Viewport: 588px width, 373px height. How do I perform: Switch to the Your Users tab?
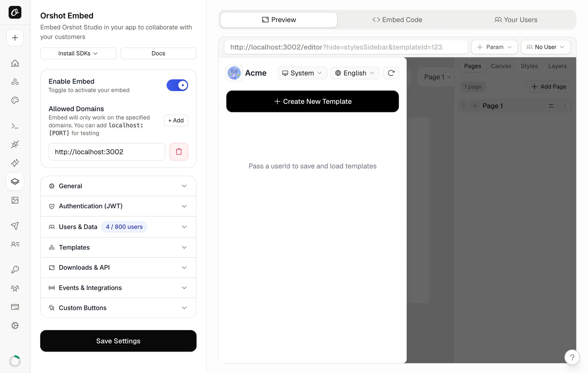tap(516, 20)
